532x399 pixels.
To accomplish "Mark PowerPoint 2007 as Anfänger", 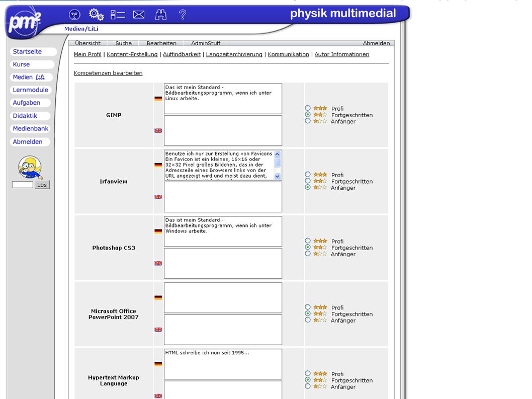I will (x=308, y=320).
